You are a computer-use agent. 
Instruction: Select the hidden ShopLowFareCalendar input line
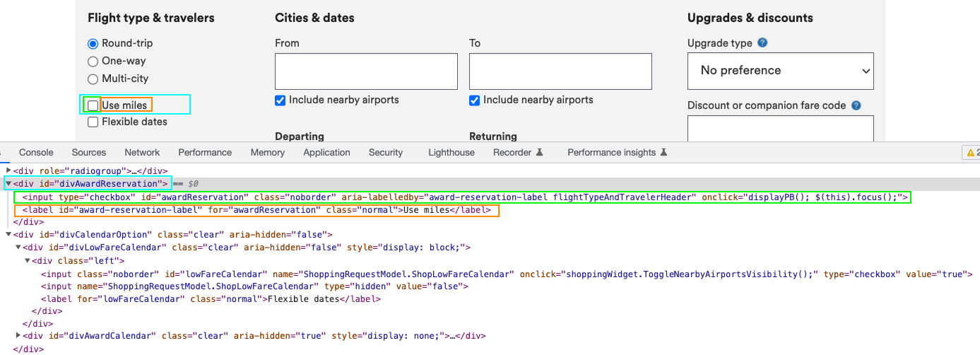click(254, 287)
